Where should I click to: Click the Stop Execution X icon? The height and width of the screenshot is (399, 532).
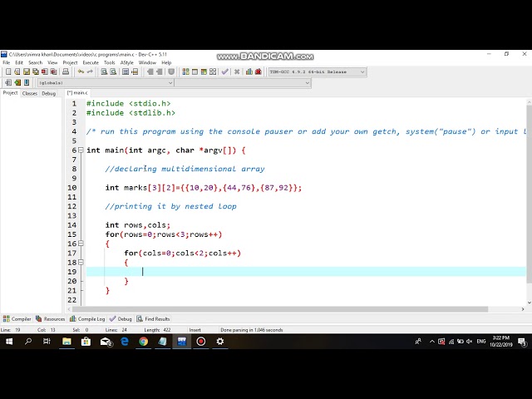(237, 71)
